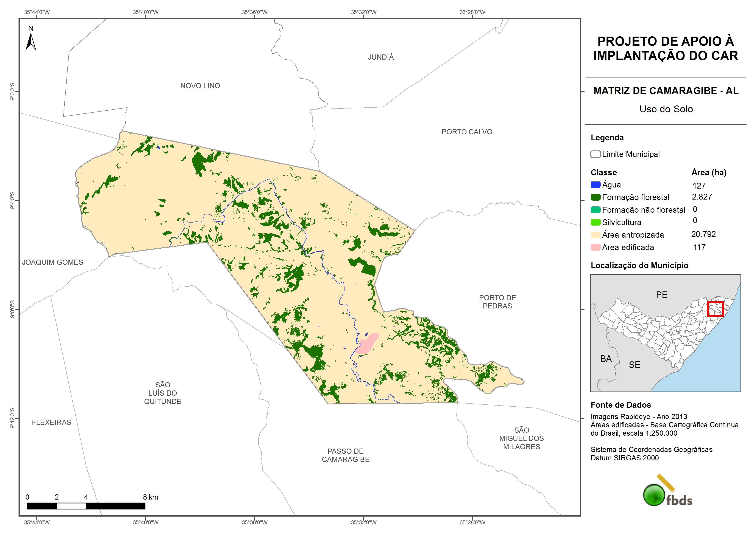Click the black-and-white scale bar

(86, 506)
